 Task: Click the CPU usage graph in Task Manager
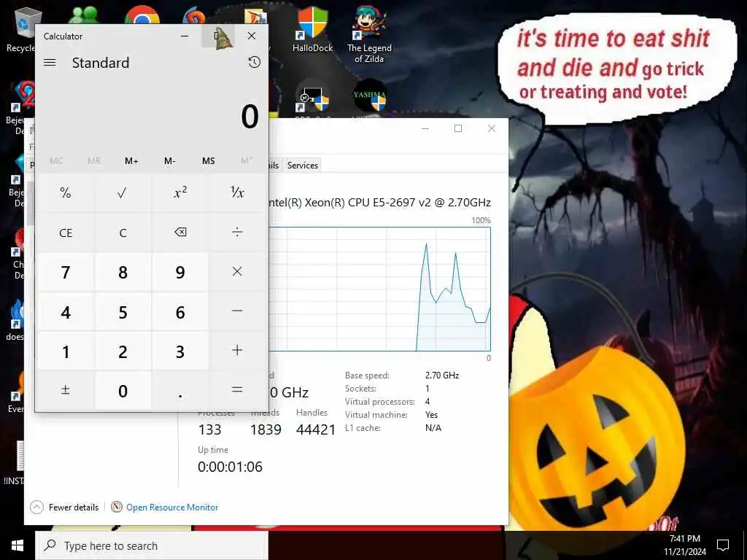(x=379, y=289)
